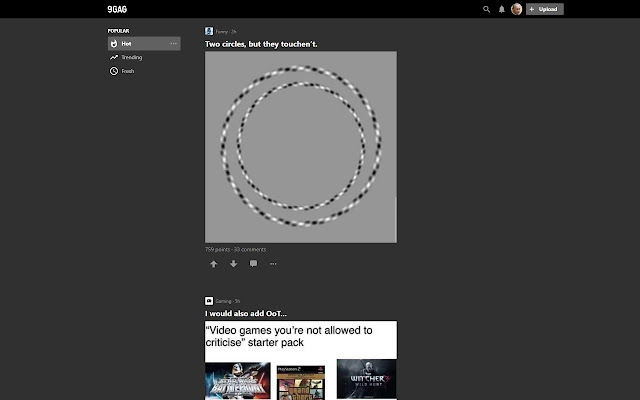Downvote the two circles post
Image resolution: width=640 pixels, height=400 pixels.
click(233, 264)
